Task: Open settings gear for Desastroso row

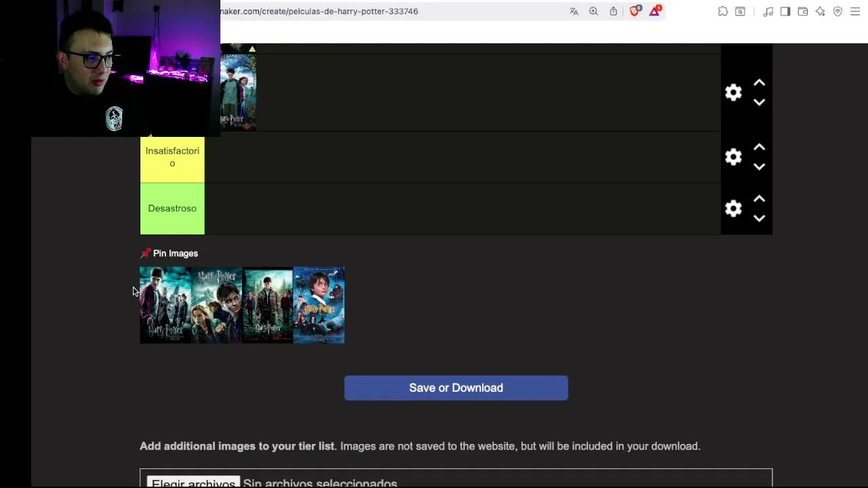Action: [x=733, y=208]
